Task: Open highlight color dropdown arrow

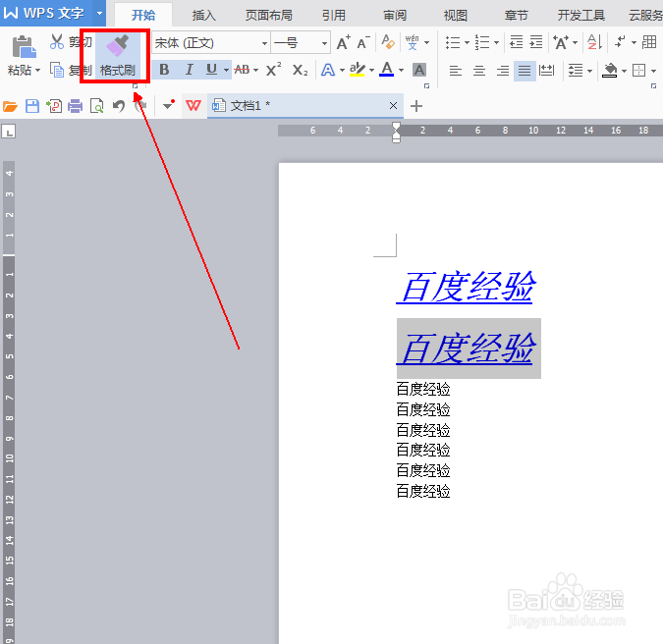Action: point(371,70)
